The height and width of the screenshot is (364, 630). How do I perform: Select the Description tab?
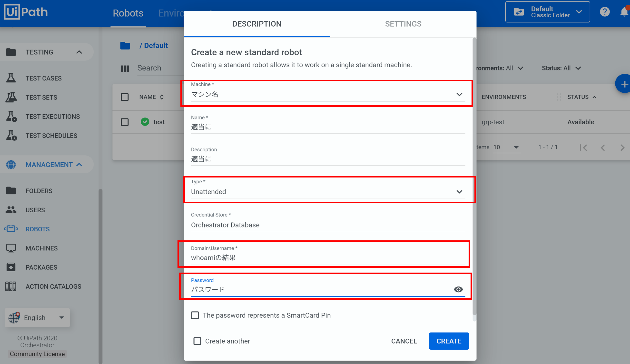[257, 24]
